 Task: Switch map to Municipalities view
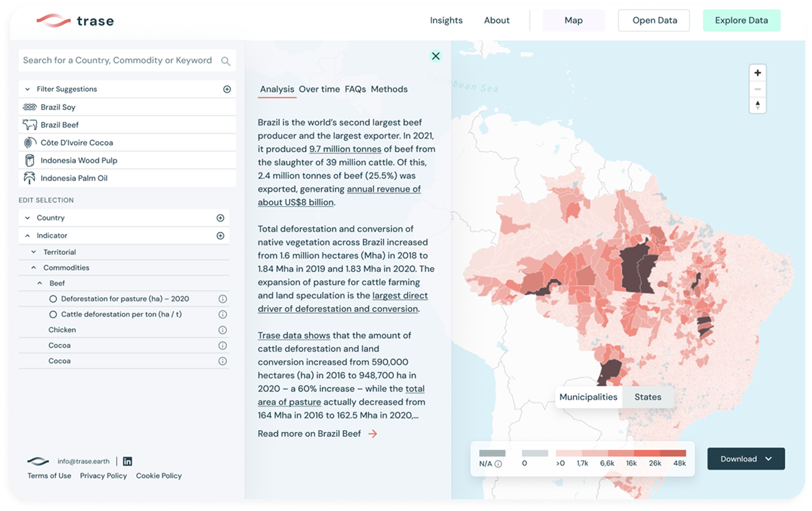tap(588, 397)
